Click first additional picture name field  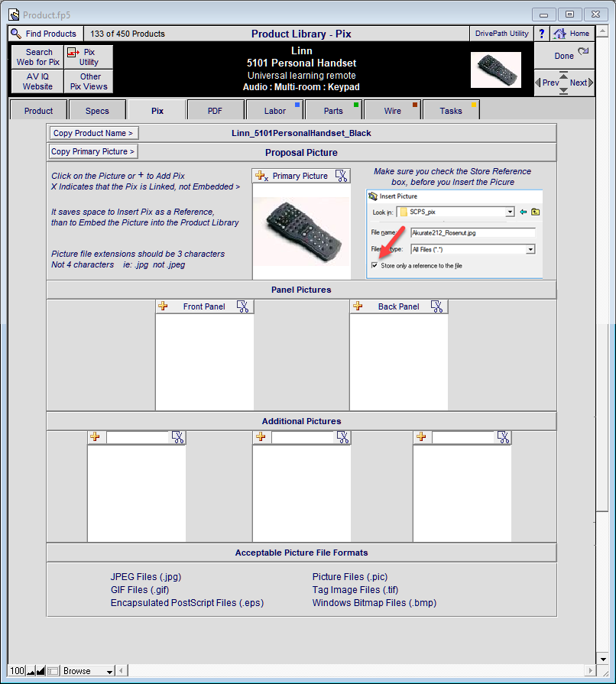tap(138, 437)
